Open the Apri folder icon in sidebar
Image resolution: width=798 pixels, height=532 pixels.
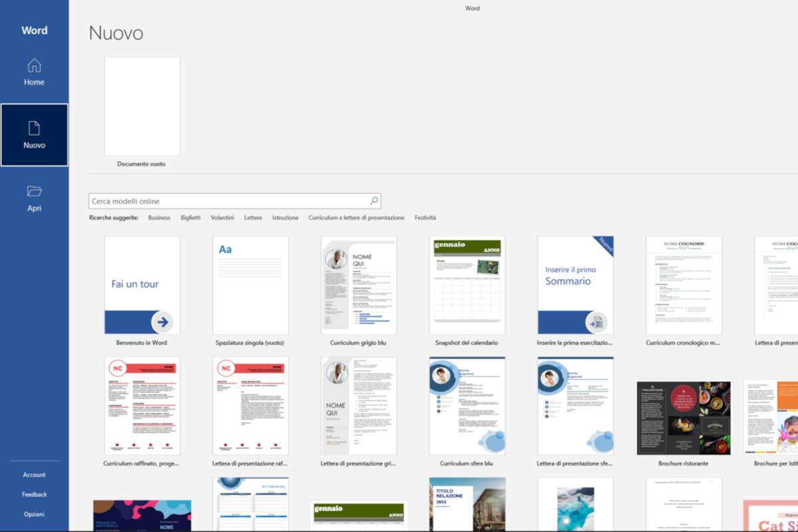(x=34, y=192)
